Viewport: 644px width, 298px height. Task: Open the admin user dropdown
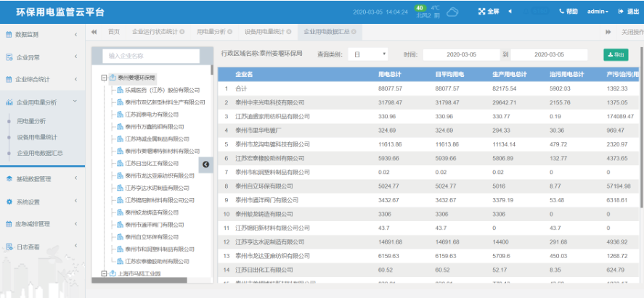click(598, 12)
